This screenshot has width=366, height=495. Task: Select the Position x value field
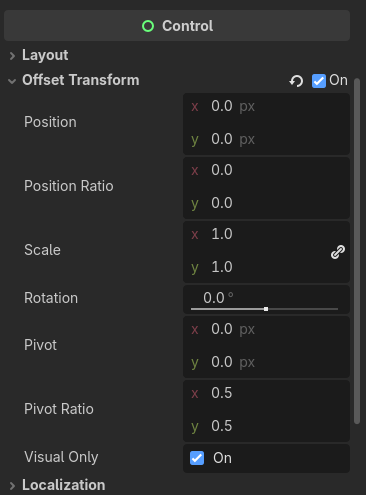point(266,107)
